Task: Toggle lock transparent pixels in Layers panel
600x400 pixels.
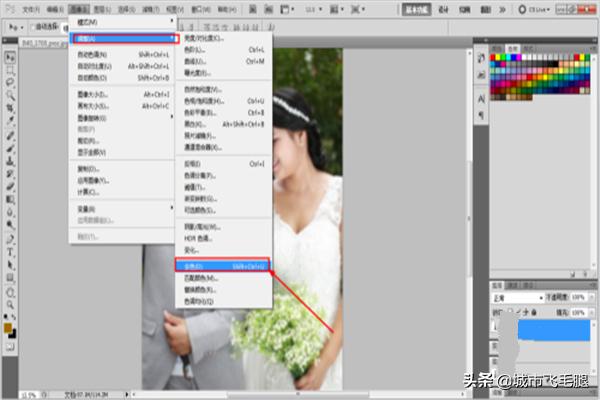Action: [x=510, y=312]
